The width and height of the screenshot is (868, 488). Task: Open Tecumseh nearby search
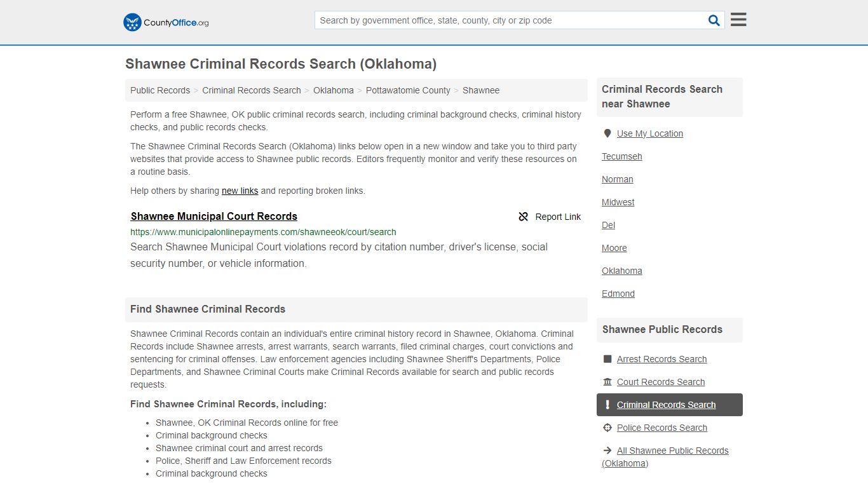[x=622, y=156]
